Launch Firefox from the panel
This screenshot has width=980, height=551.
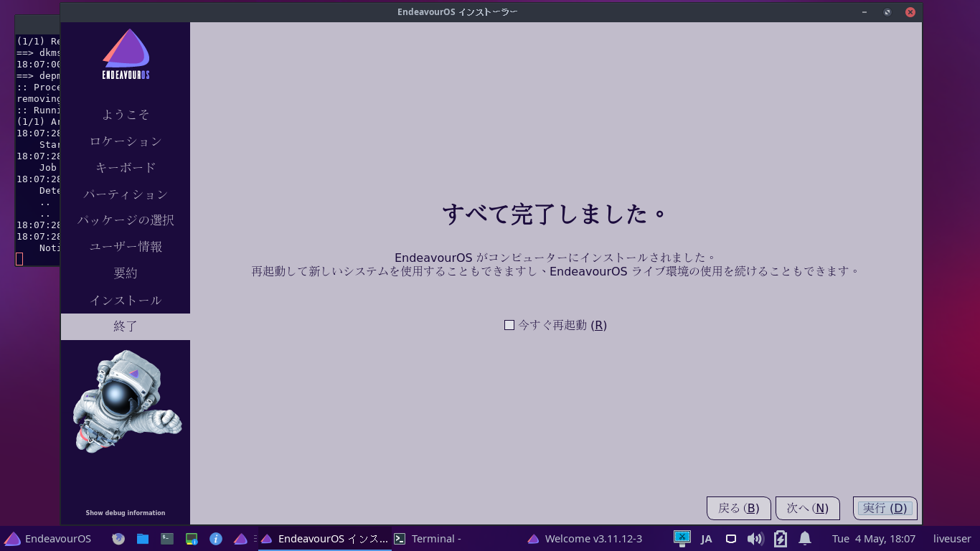[x=118, y=539]
